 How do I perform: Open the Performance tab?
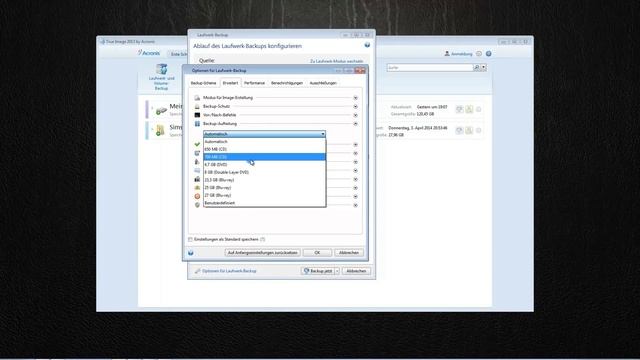point(254,83)
